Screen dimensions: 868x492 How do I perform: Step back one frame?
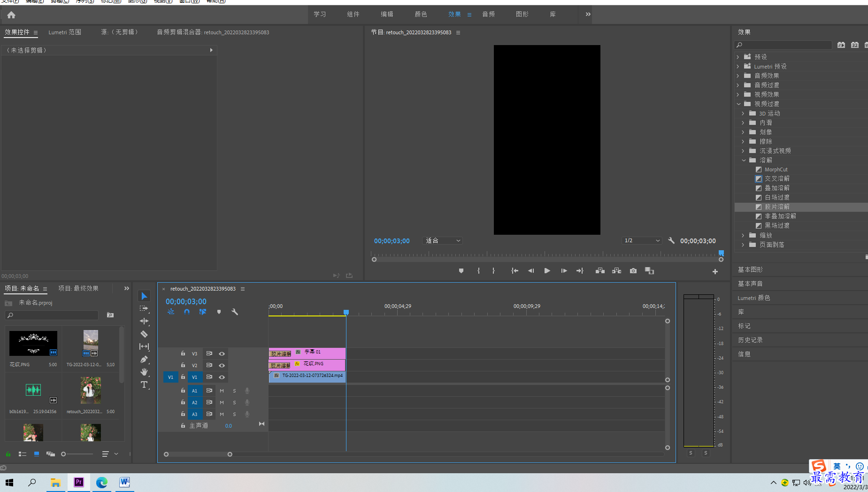(531, 271)
